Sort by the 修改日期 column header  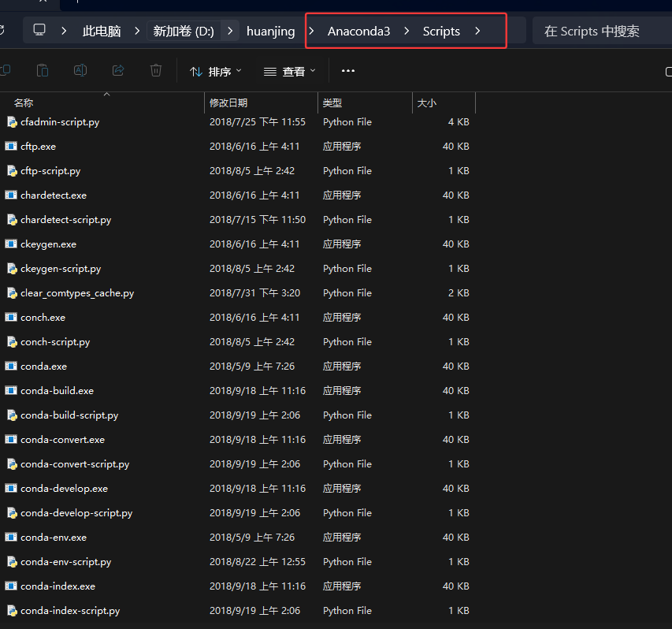[228, 103]
